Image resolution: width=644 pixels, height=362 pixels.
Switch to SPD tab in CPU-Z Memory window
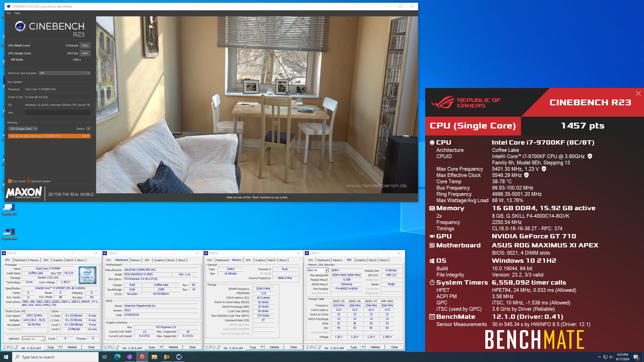248,260
